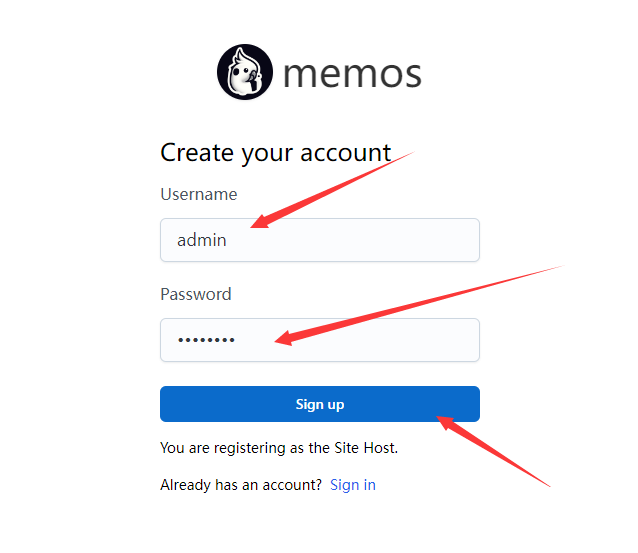Click the "Create your account" heading
The image size is (638, 553).
click(x=275, y=153)
